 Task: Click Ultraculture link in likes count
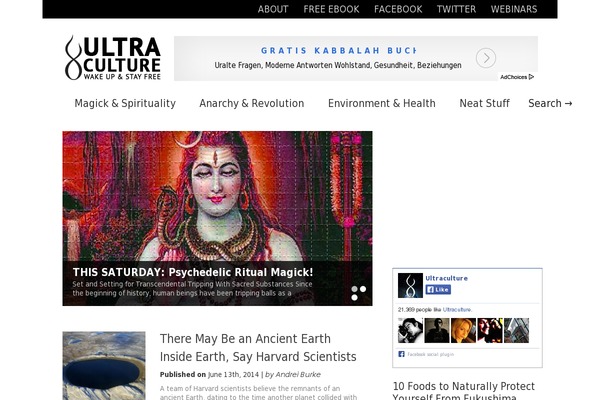457,310
